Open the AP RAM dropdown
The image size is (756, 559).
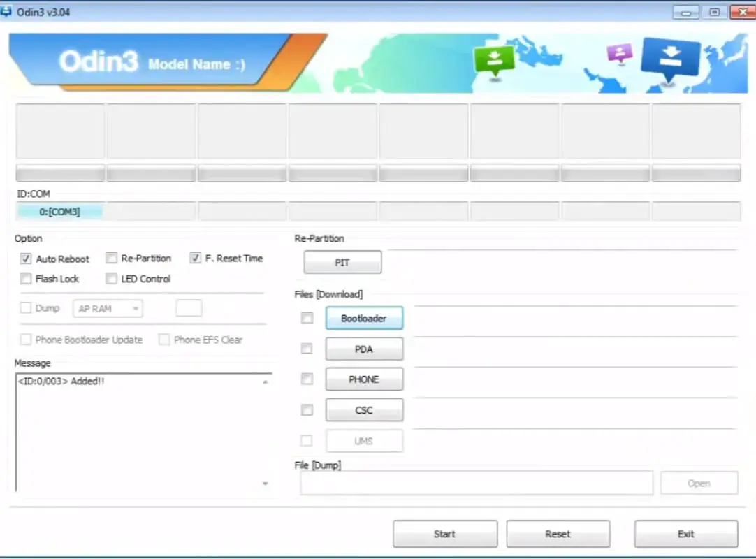108,309
